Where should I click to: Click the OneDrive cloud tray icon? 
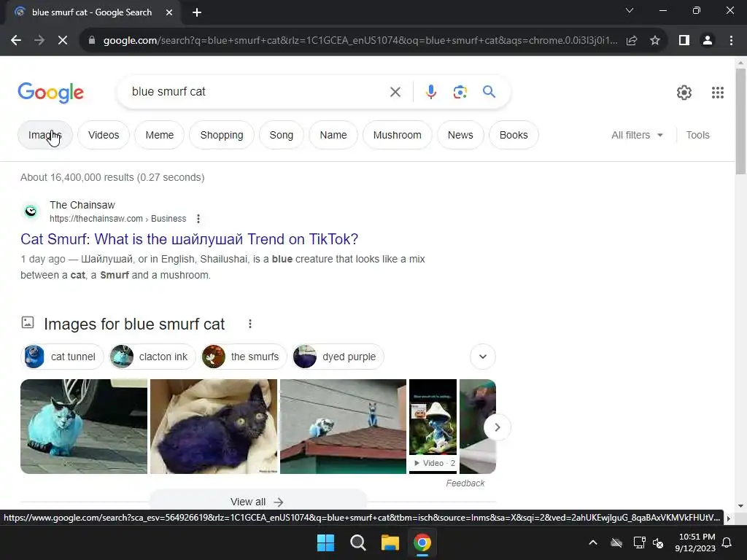coord(616,542)
